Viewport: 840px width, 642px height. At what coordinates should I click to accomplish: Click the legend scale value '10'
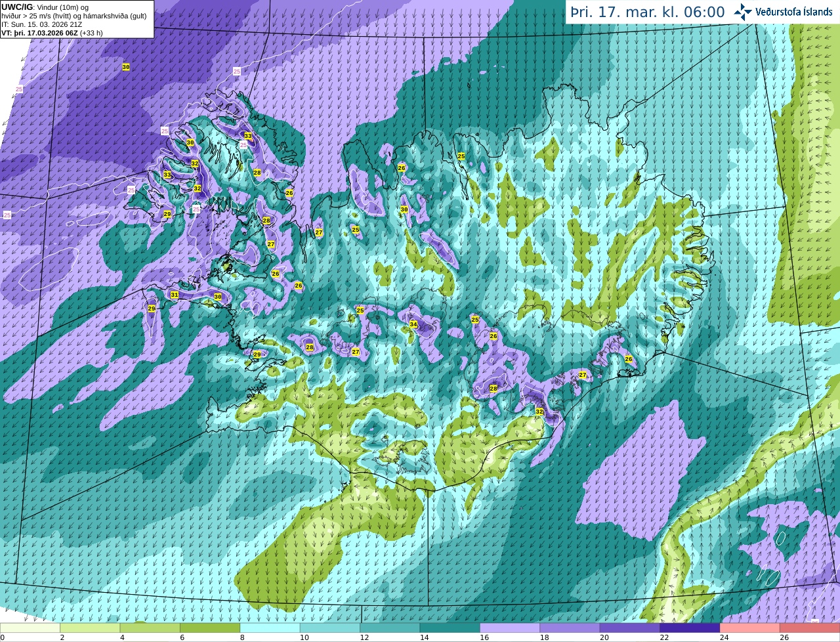[304, 637]
